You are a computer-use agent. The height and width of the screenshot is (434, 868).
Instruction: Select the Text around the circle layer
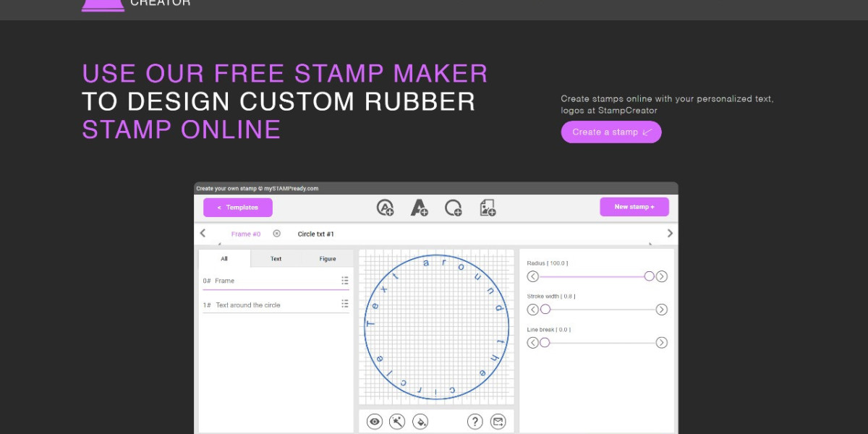pyautogui.click(x=250, y=304)
